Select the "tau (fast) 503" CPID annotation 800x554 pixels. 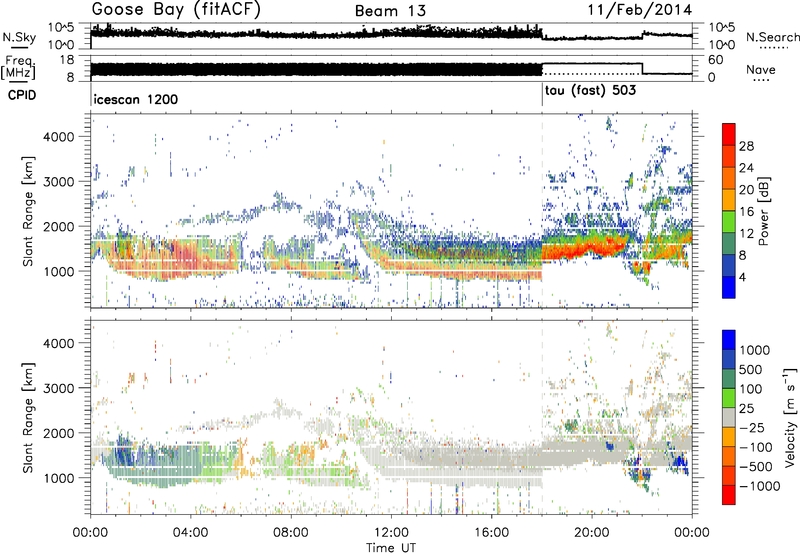(x=591, y=91)
